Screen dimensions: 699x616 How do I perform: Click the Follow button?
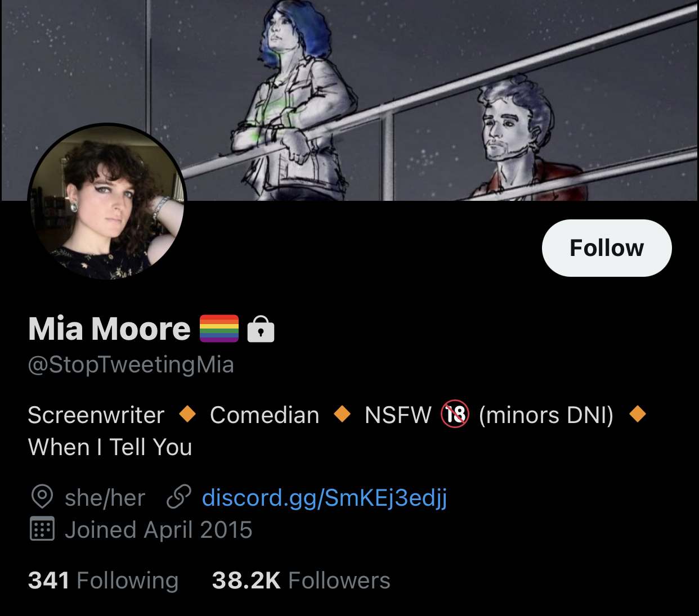(607, 248)
